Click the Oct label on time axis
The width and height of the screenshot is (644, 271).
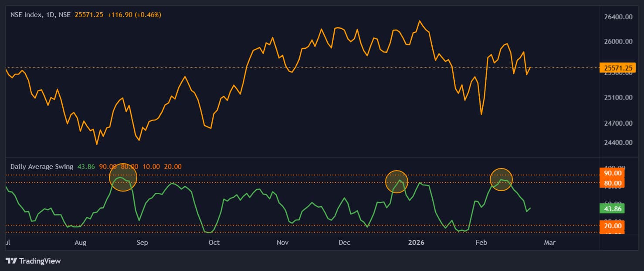pos(214,243)
